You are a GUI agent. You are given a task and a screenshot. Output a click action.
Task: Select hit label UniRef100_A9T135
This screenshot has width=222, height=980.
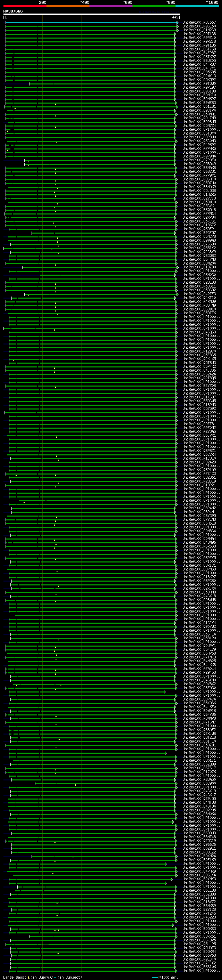pos(199,45)
